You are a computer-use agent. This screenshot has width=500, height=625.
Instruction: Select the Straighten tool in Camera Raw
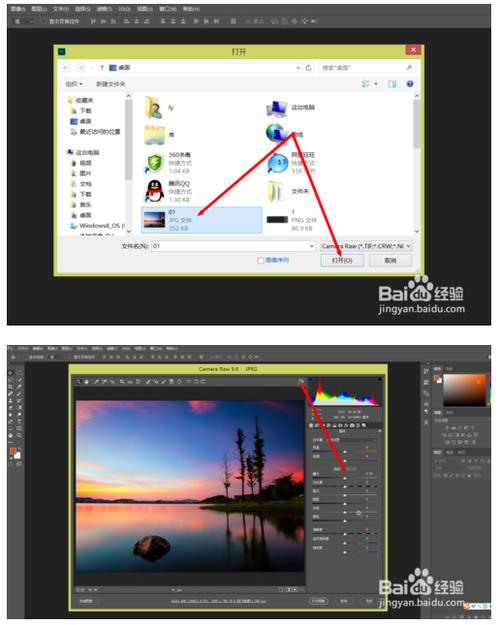coord(130,381)
